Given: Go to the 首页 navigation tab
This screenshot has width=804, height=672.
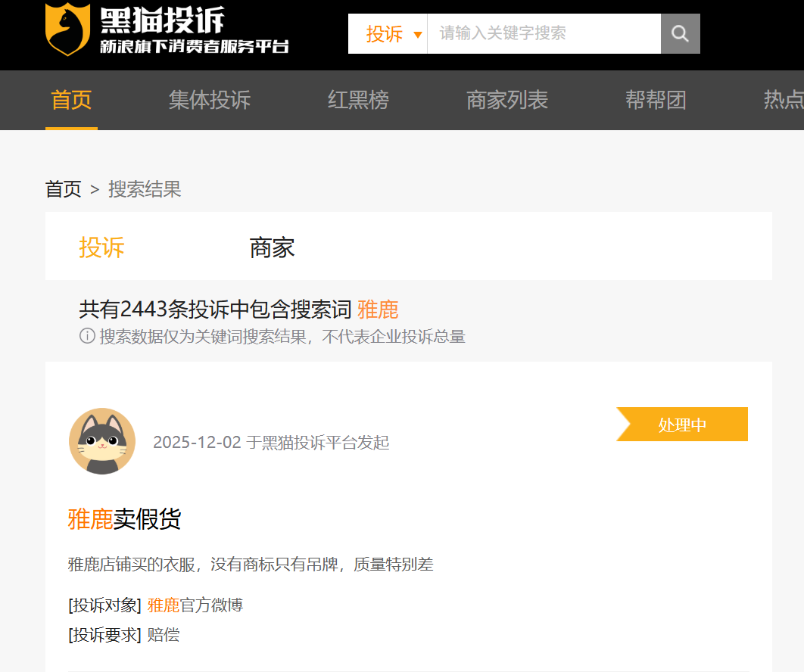Looking at the screenshot, I should 71,100.
